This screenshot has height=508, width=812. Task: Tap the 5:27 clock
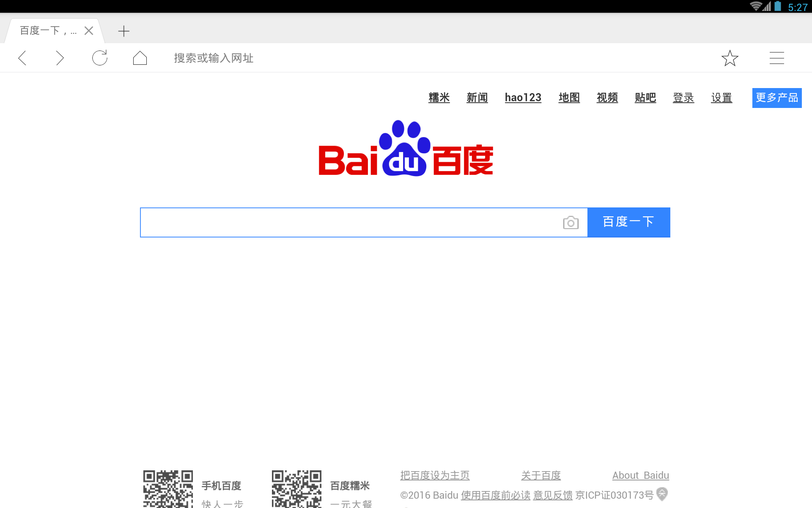click(798, 7)
